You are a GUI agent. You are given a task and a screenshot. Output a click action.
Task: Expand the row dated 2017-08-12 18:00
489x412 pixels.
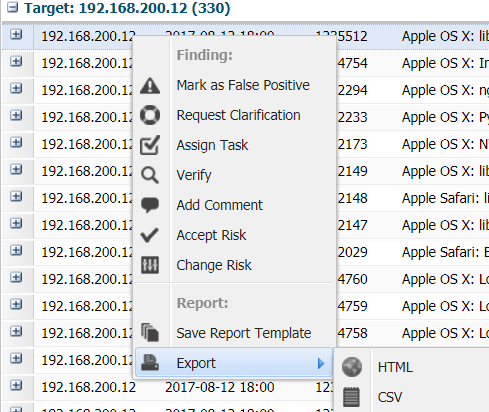click(16, 385)
